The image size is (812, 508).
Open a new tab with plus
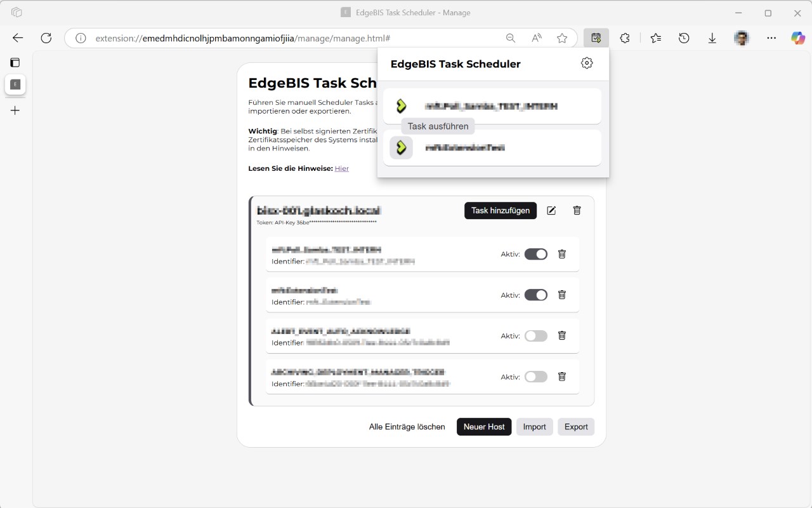pos(15,110)
